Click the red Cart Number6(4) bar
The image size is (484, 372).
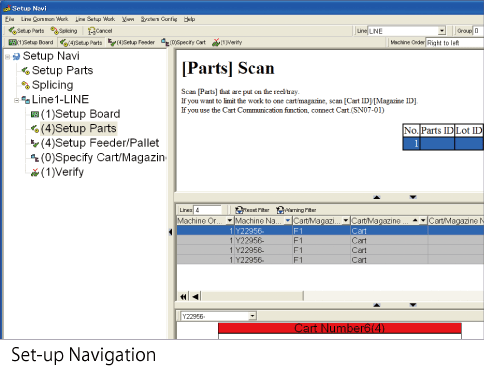coord(340,328)
